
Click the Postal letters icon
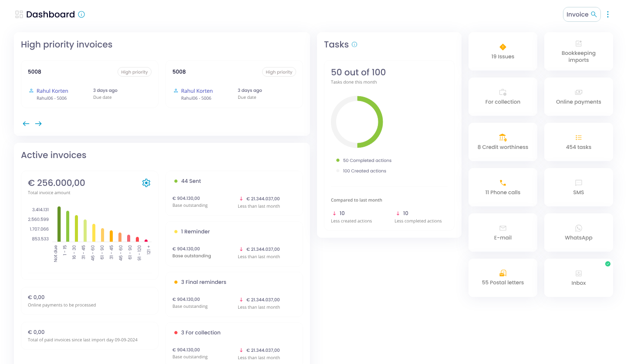click(x=502, y=273)
